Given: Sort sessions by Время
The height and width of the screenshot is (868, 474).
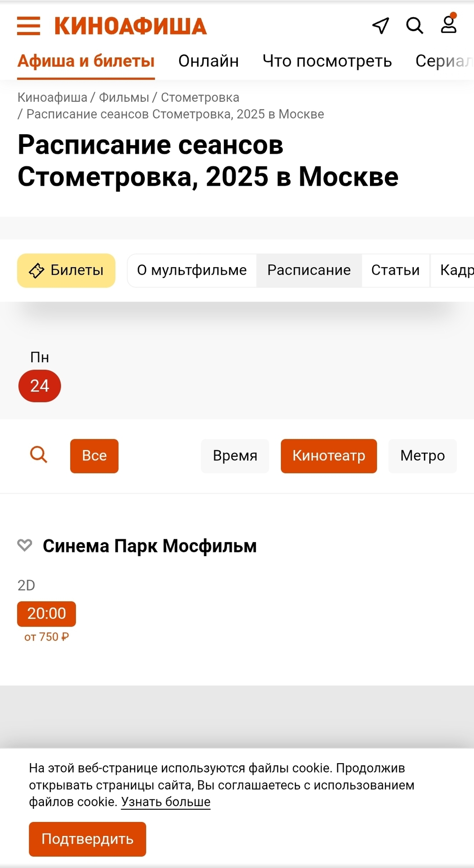Looking at the screenshot, I should (x=235, y=456).
